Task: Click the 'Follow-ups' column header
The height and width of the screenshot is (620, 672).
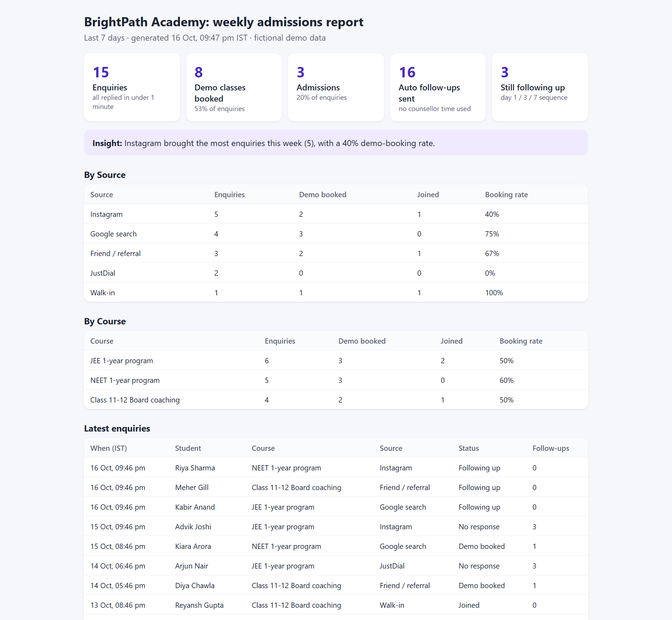Action: (551, 448)
